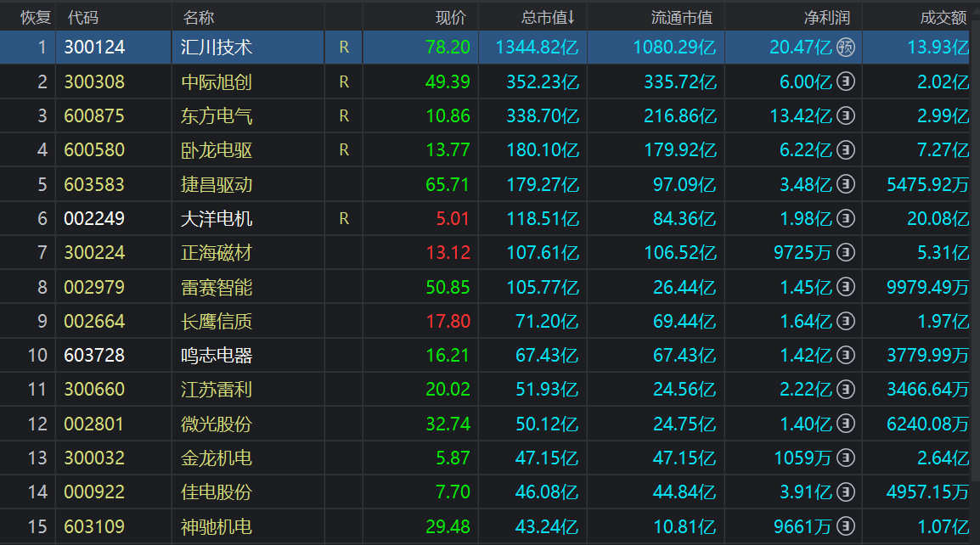Sort the table by 代码 column header
This screenshot has height=545, width=980.
pos(83,18)
